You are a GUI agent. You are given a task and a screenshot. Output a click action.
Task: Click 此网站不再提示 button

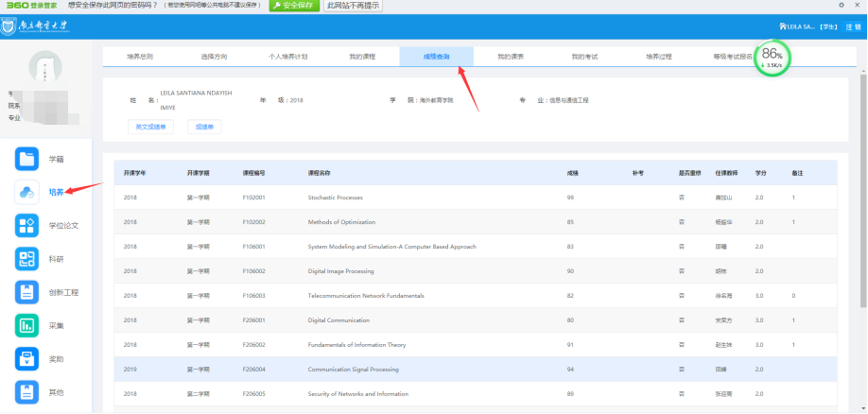coord(354,6)
